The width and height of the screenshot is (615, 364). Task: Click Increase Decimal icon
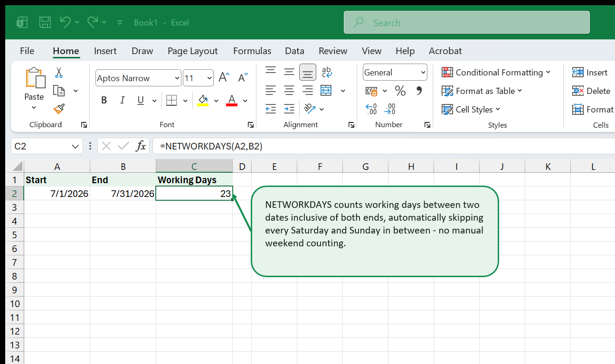371,109
